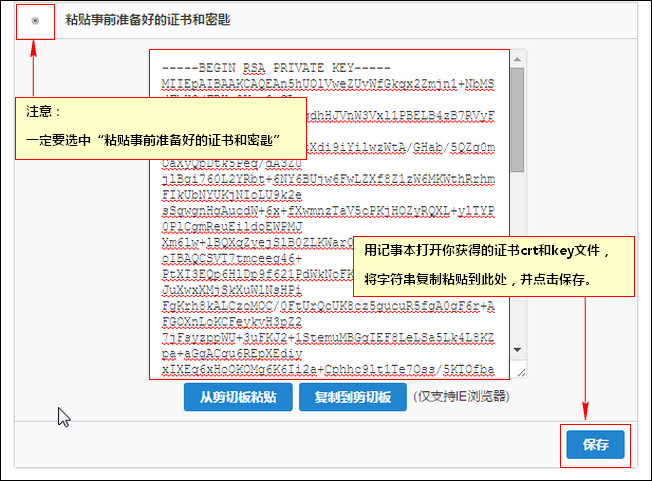Click the 保存 button
652x481 pixels.
(595, 444)
